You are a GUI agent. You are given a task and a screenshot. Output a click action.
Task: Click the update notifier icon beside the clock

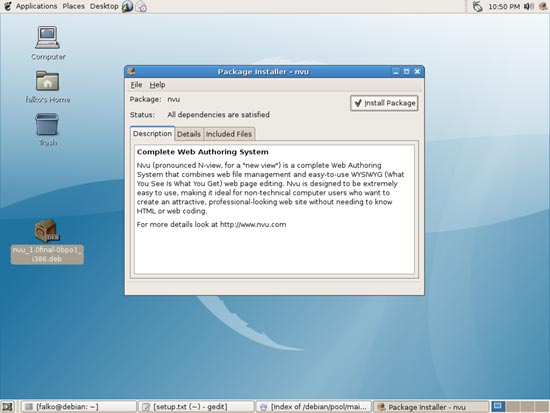point(477,6)
